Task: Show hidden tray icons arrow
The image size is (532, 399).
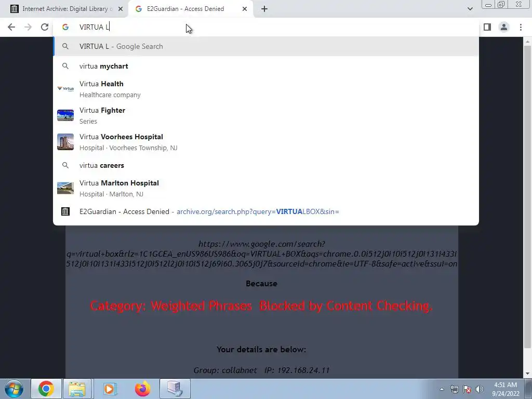Action: [x=442, y=389]
